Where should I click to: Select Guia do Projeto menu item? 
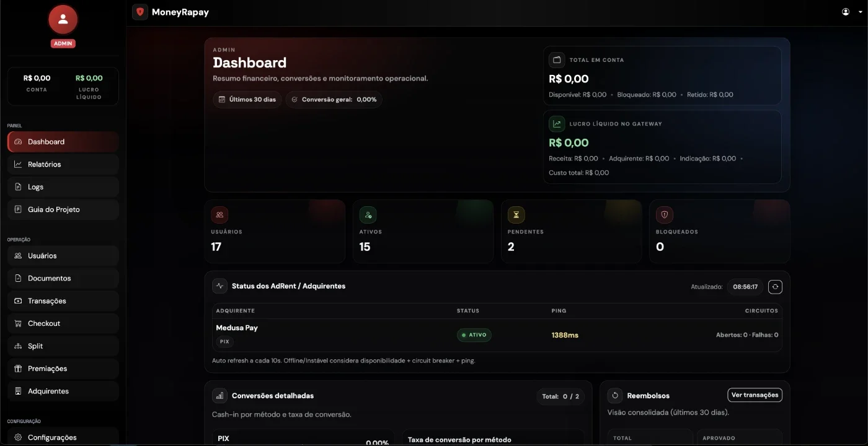pos(63,209)
